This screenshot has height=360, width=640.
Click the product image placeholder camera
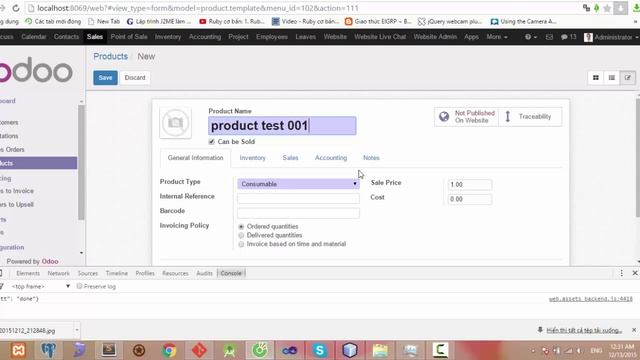176,122
